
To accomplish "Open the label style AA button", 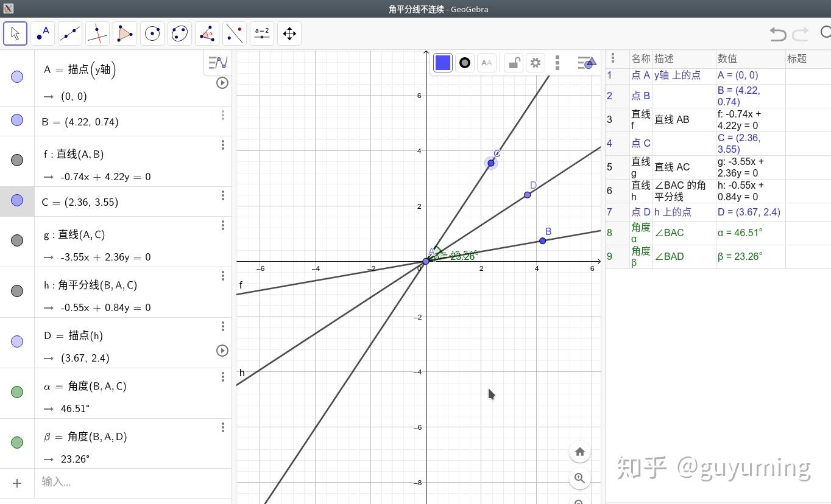I will click(486, 63).
